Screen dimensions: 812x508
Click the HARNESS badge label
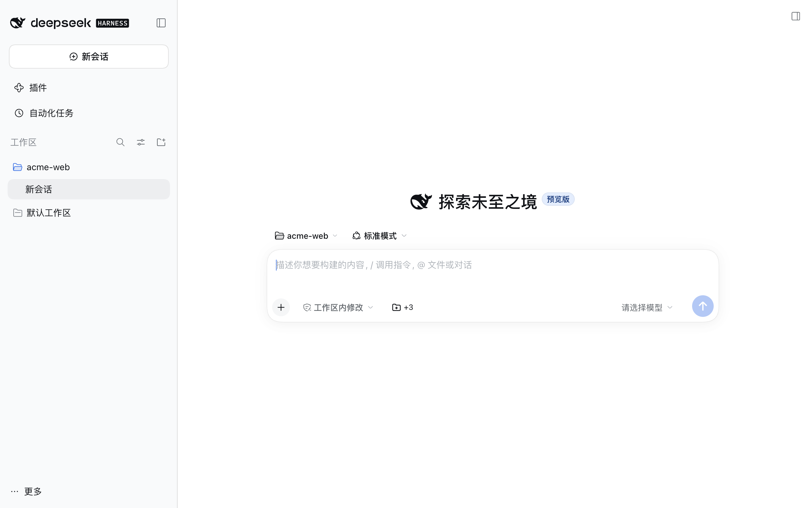point(112,23)
